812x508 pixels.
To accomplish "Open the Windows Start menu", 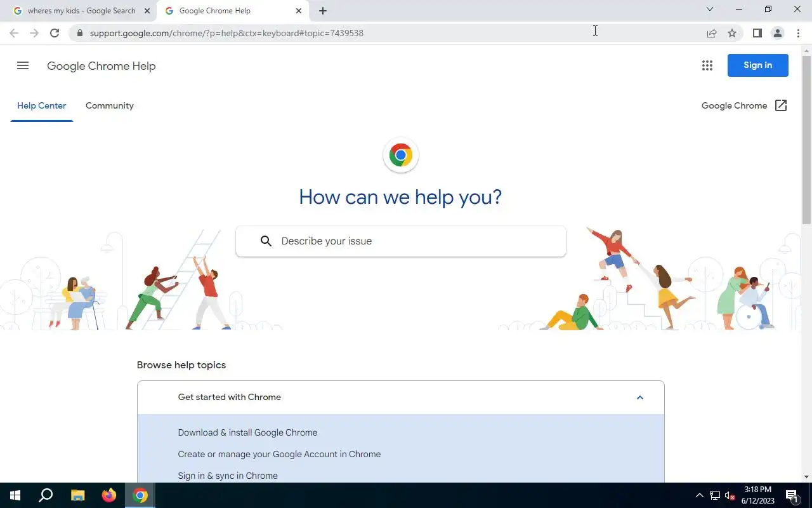I will tap(15, 495).
